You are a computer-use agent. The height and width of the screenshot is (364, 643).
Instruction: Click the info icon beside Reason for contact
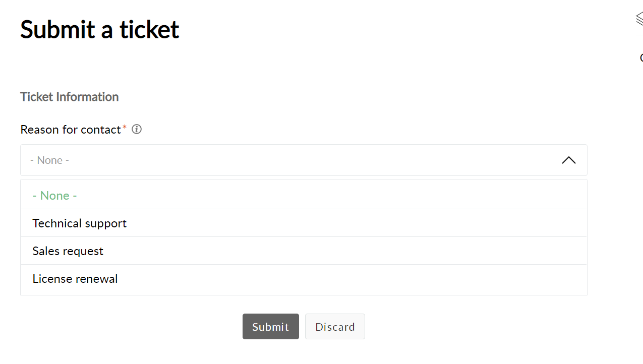click(x=136, y=130)
